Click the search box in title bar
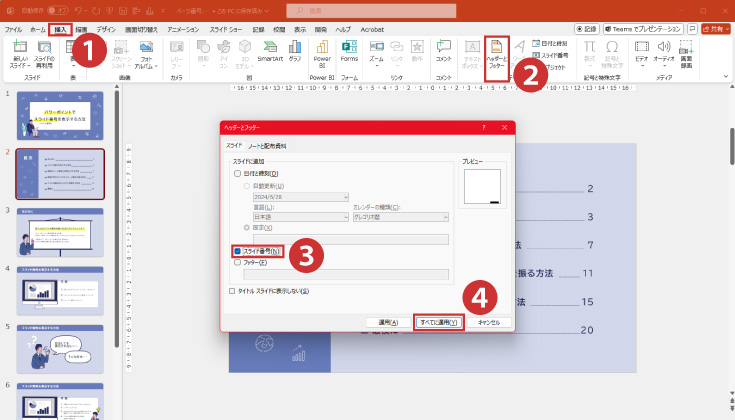The width and height of the screenshot is (735, 420). pyautogui.click(x=371, y=10)
